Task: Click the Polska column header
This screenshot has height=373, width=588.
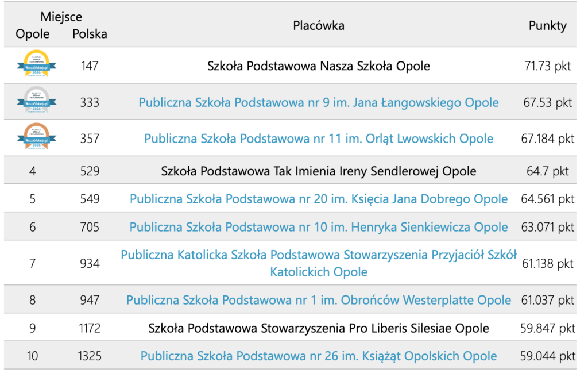Action: coord(90,34)
